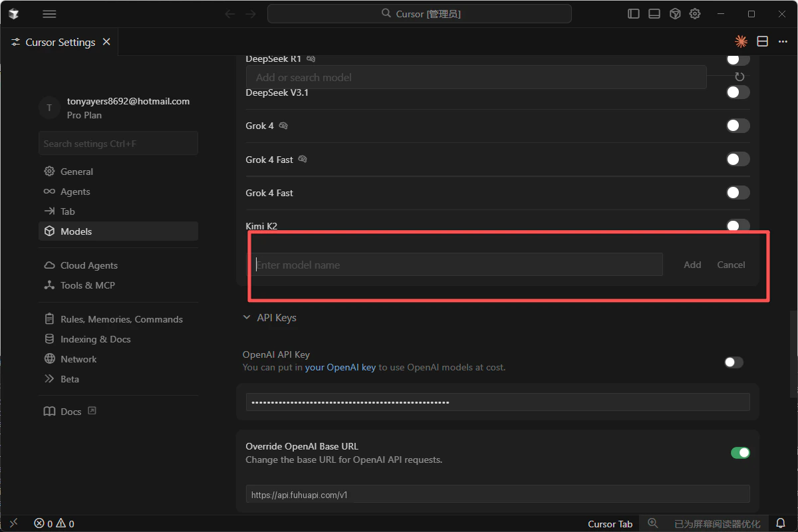Screen dimensions: 798x532
Task: Click brain icon beside first Grok 4 Fast
Action: (303, 159)
